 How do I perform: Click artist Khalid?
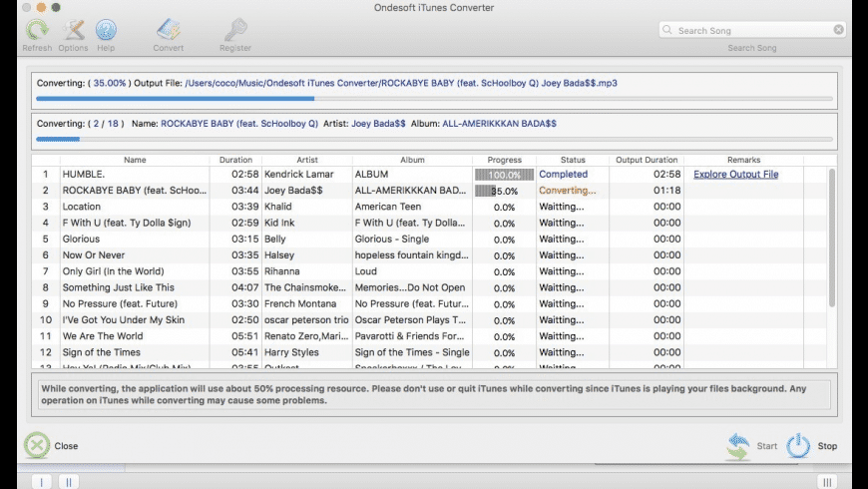(x=278, y=207)
